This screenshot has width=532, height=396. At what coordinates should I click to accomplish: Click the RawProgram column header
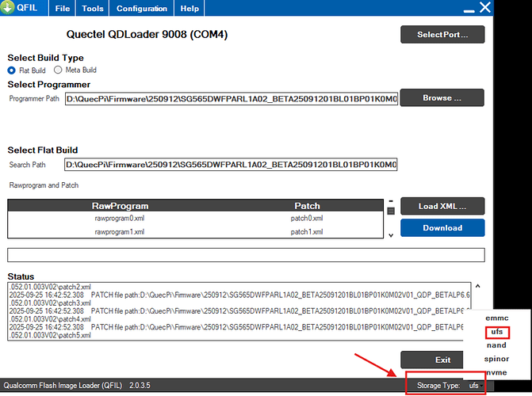[x=120, y=206]
